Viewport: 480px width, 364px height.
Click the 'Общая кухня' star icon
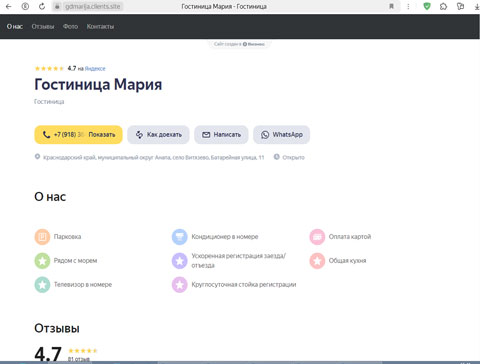317,261
